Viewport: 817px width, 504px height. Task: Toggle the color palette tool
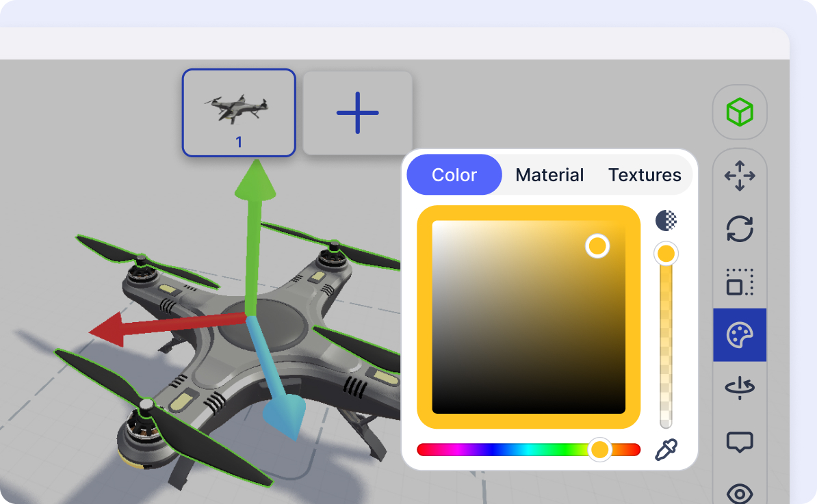(x=740, y=335)
